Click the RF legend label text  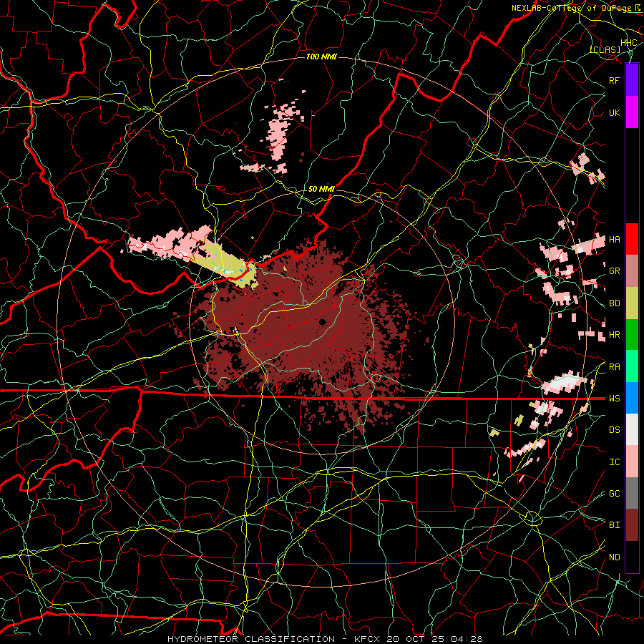pyautogui.click(x=614, y=80)
